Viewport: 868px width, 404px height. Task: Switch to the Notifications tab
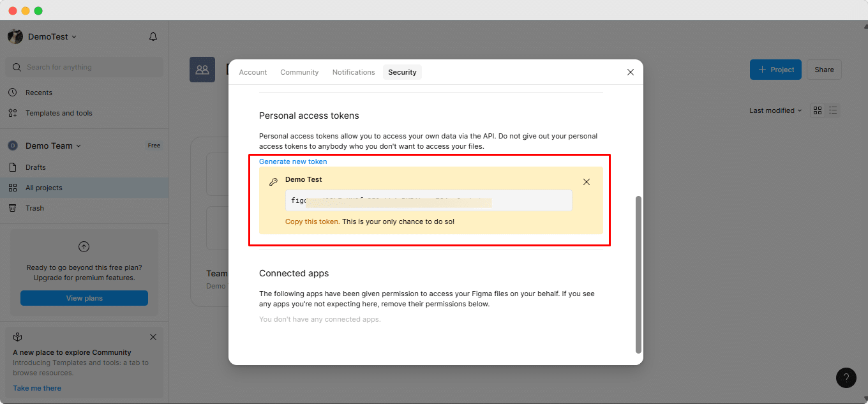(354, 72)
